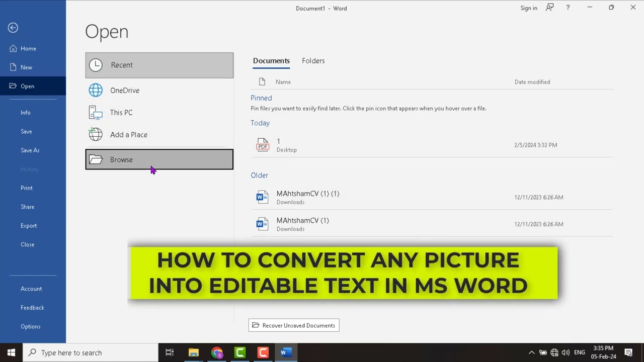
Task: Open Word Options
Action: tap(33, 326)
